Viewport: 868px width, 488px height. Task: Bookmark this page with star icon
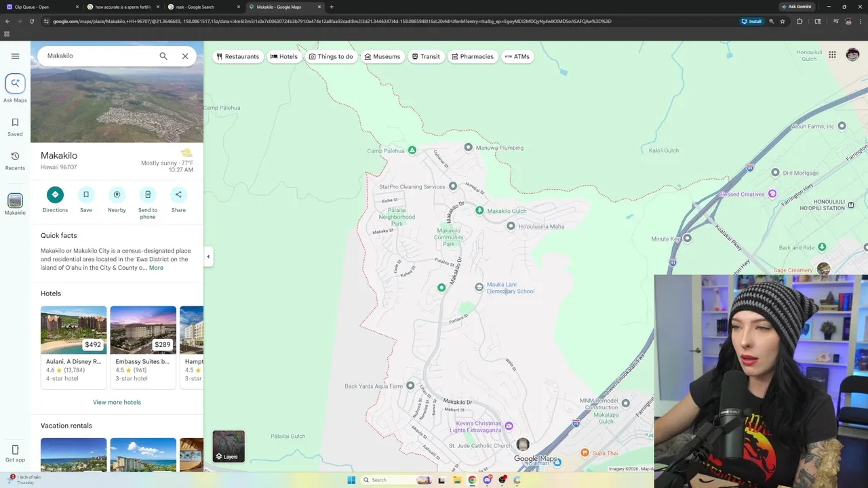tap(783, 21)
